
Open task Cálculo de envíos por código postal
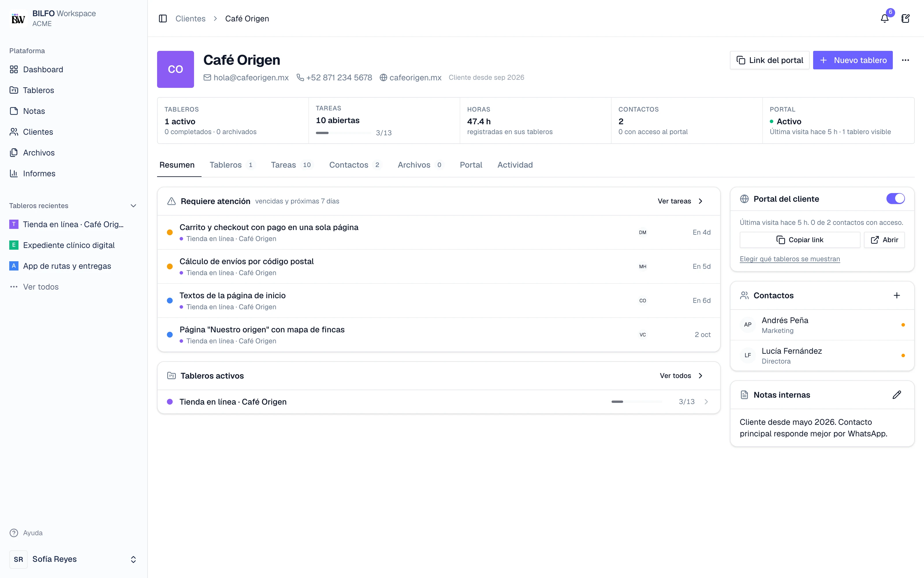439,266
